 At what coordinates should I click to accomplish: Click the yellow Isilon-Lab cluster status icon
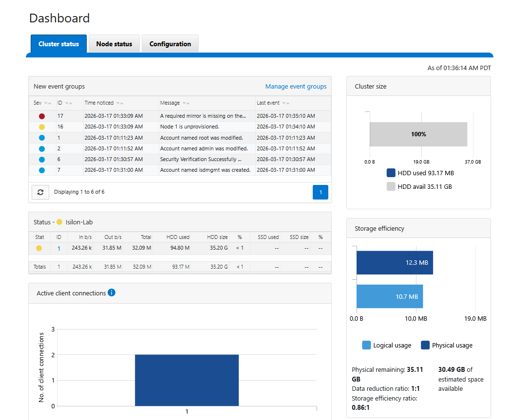59,222
